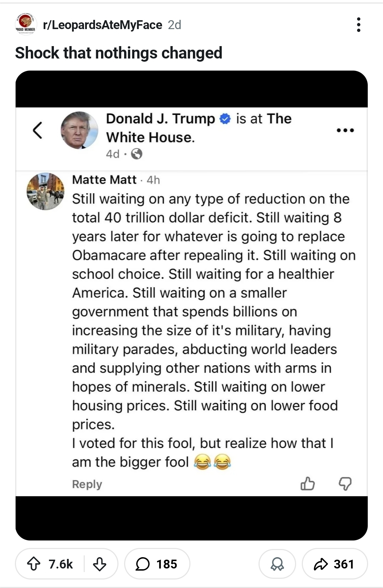Tap the back chevron in screenshot

(x=38, y=130)
